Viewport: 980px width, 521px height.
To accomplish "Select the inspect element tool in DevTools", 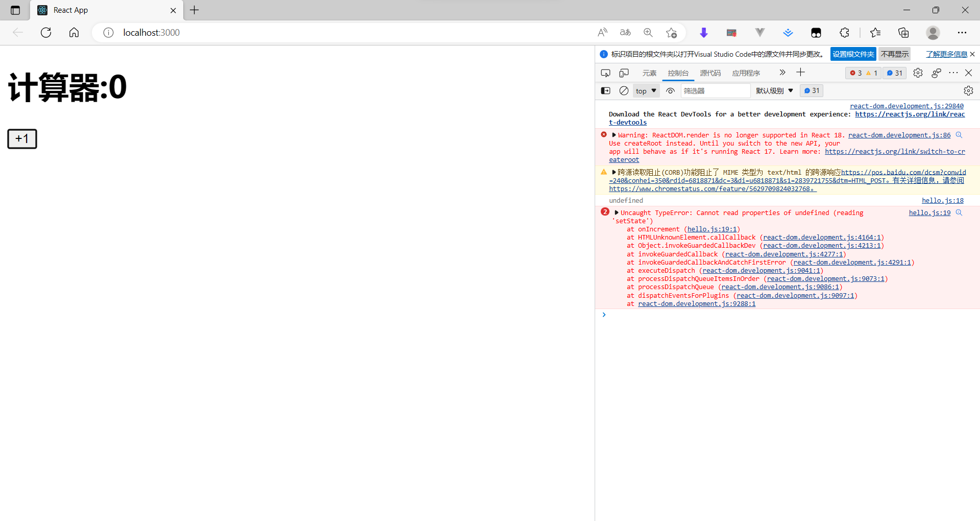I will [x=605, y=73].
